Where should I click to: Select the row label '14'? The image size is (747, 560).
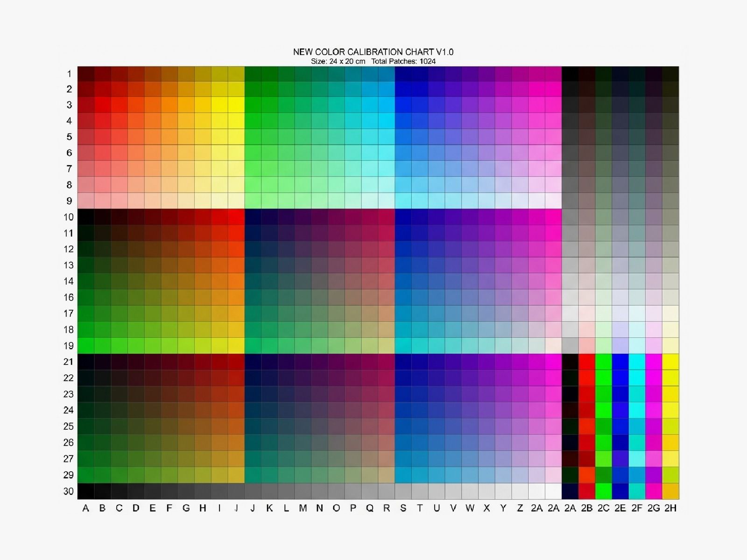pos(69,281)
